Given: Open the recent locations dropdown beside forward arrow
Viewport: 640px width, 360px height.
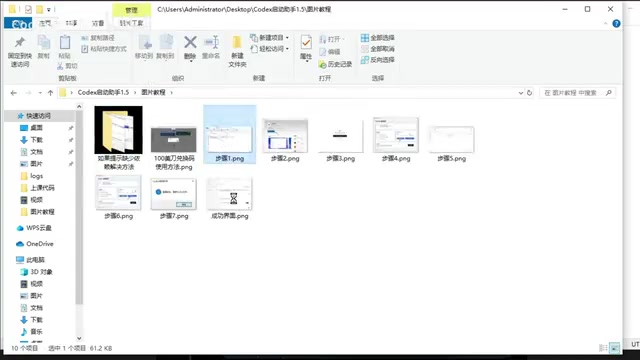Looking at the screenshot, I should pyautogui.click(x=40, y=93).
